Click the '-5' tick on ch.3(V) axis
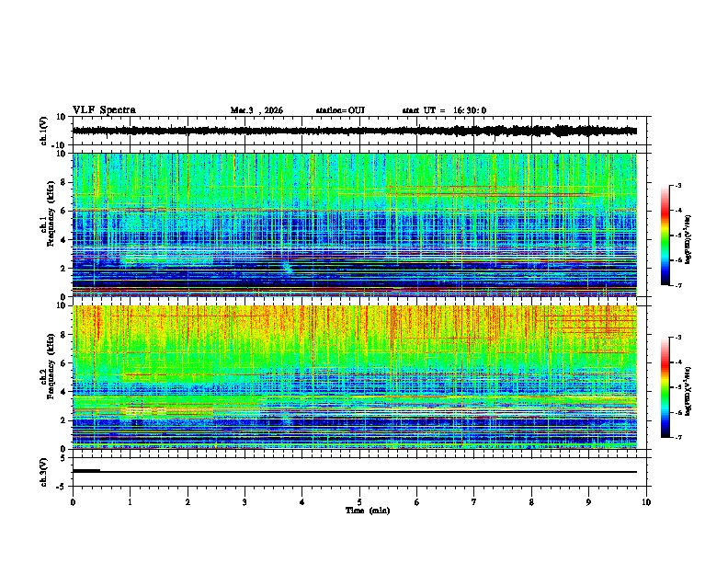 (62, 487)
